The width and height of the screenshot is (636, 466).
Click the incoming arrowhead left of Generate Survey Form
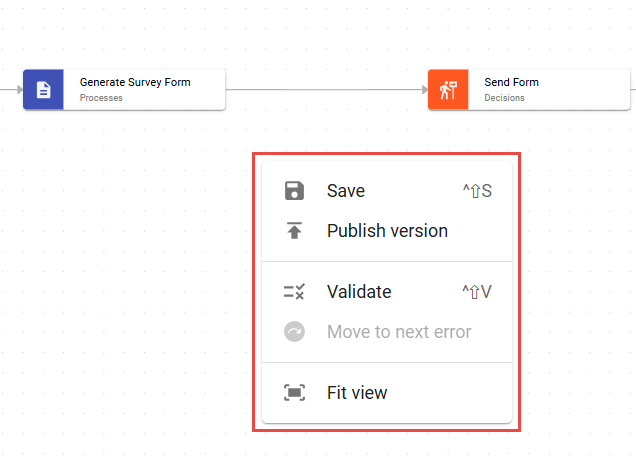click(x=18, y=90)
